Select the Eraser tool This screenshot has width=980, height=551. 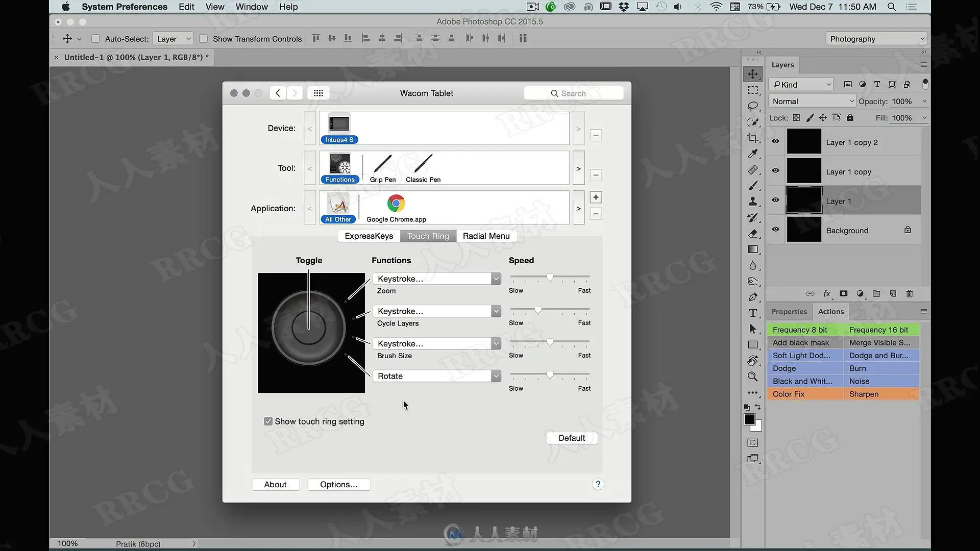pos(753,233)
